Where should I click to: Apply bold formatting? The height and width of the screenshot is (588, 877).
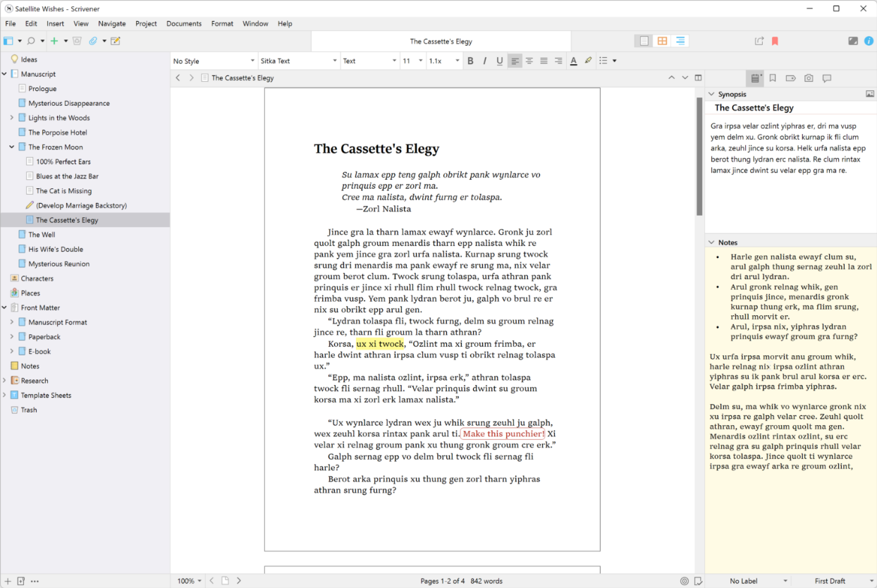pos(470,61)
